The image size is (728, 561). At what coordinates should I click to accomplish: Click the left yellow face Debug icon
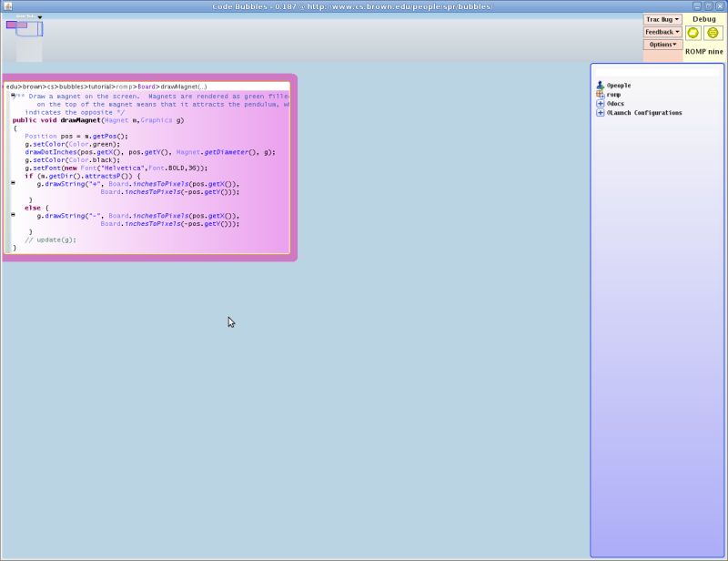pyautogui.click(x=692, y=33)
